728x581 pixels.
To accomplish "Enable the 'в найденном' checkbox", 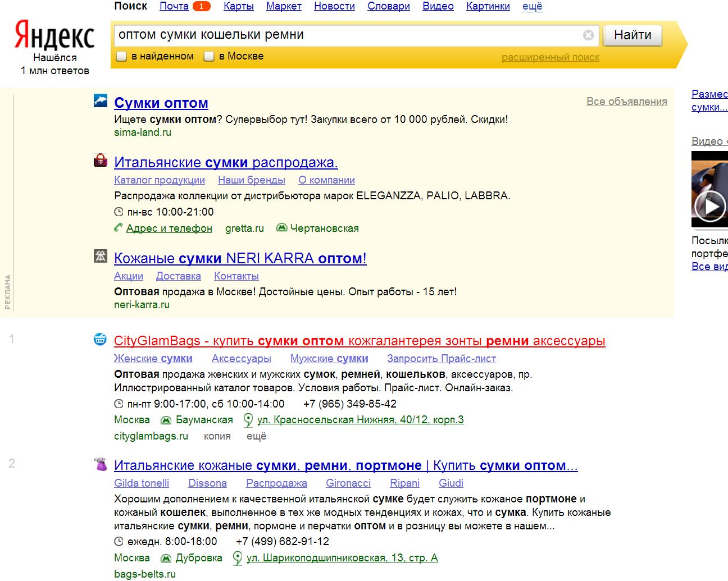I will coord(121,56).
